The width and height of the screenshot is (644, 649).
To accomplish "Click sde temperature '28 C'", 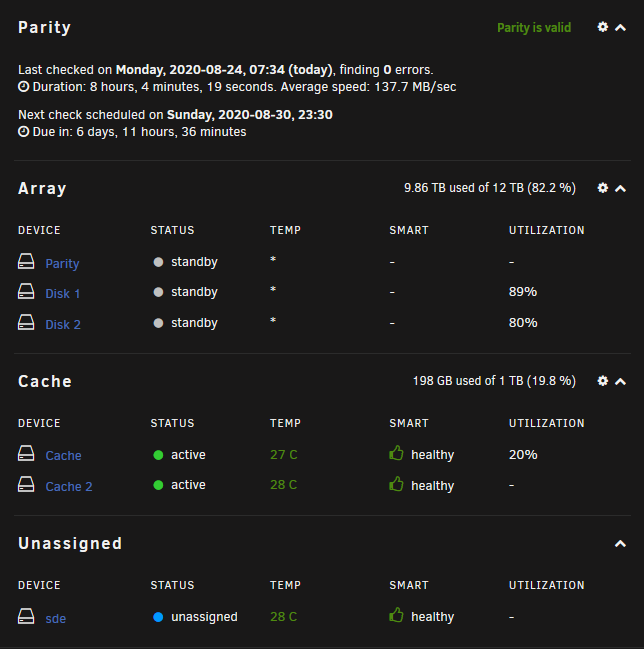I will pos(284,617).
